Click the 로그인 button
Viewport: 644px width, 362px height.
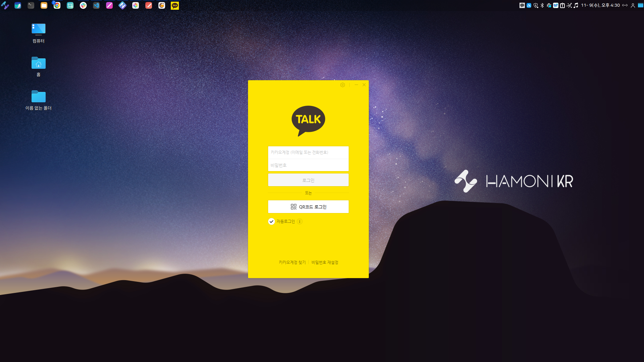coord(308,180)
